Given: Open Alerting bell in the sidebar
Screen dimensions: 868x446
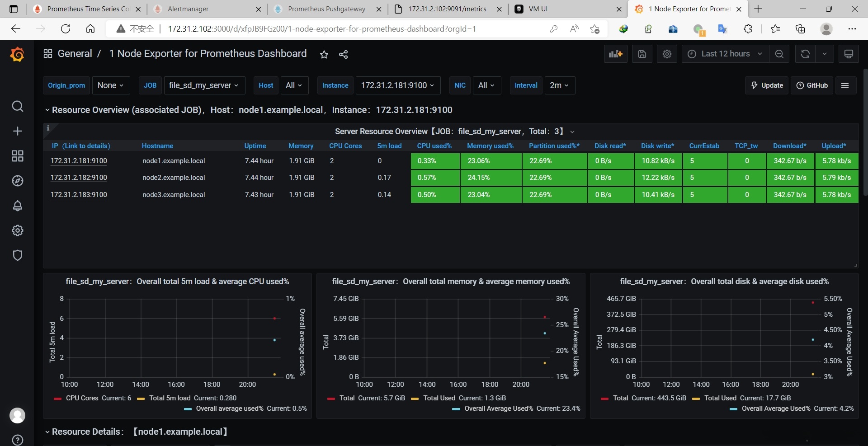Looking at the screenshot, I should (18, 206).
